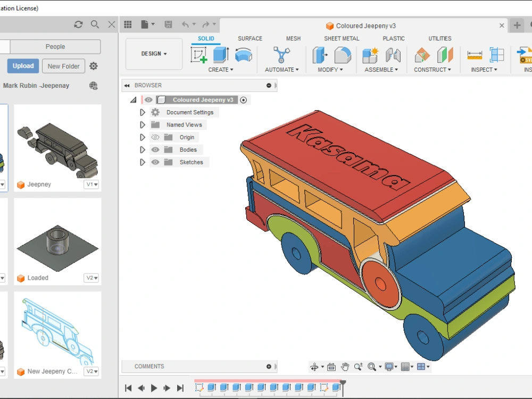The height and width of the screenshot is (399, 532).
Task: Open the CREATE dropdown menu
Action: pos(221,70)
